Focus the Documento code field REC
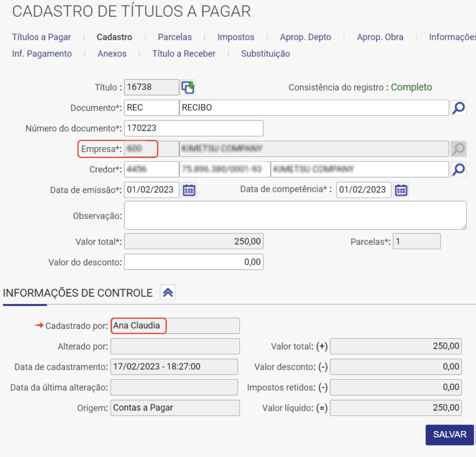 pos(152,108)
